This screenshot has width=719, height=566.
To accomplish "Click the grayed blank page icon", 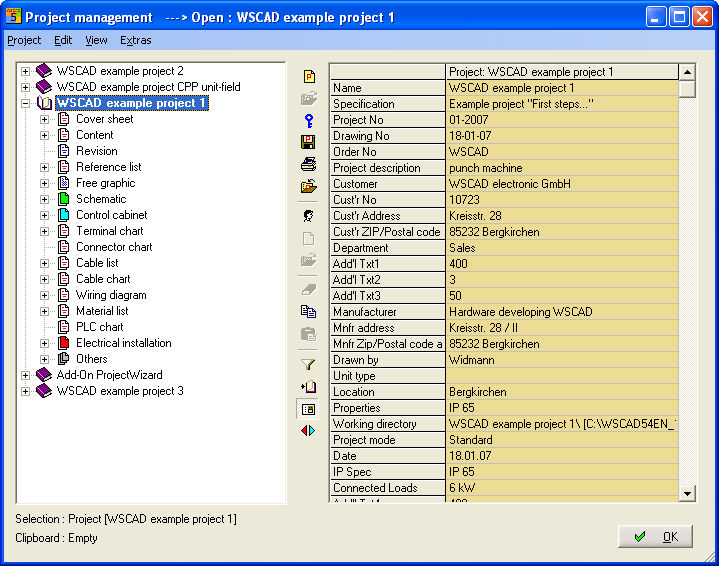I will 309,239.
